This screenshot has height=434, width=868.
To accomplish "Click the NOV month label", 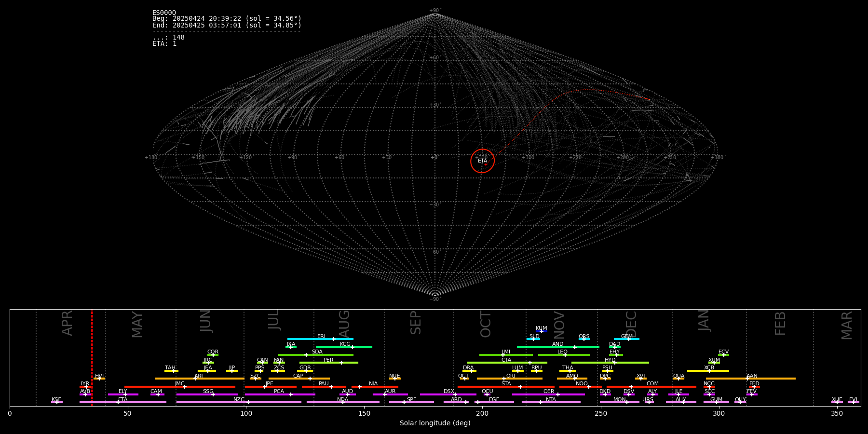I will pos(559,325).
